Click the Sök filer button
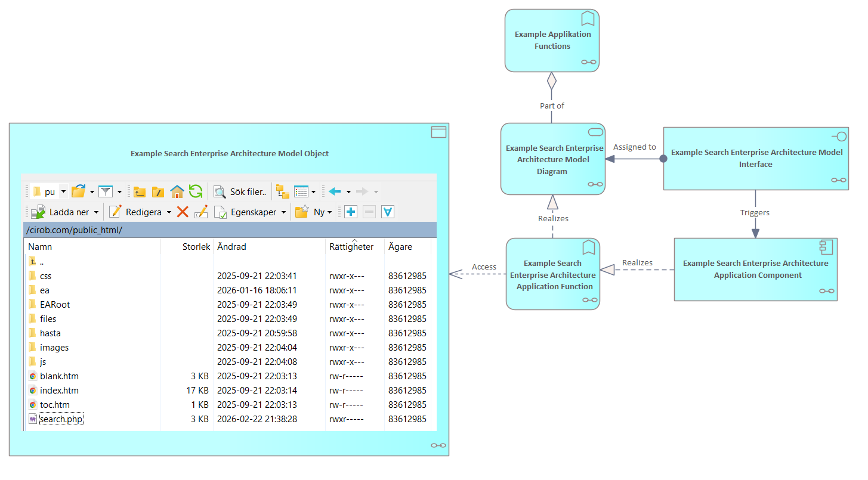This screenshot has height=480, width=868. pyautogui.click(x=240, y=191)
